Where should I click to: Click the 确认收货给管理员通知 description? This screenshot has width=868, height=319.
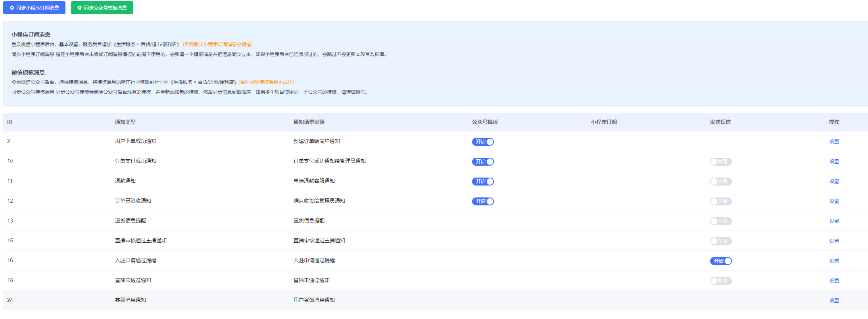pos(319,201)
